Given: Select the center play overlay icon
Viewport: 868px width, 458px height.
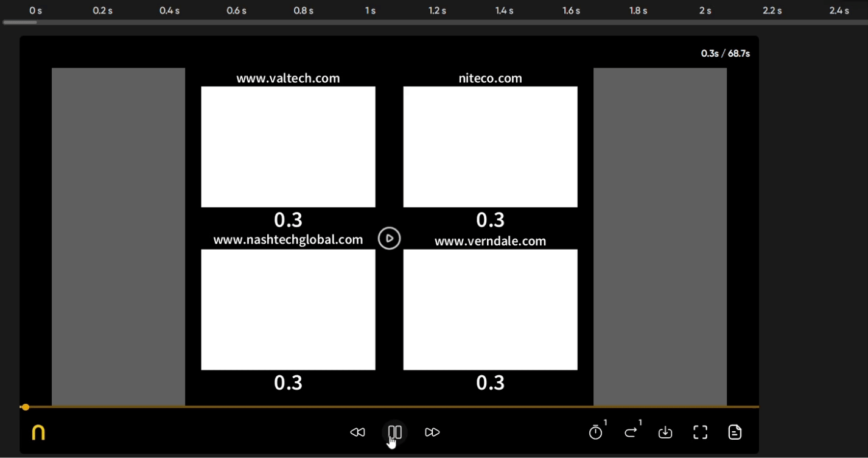Looking at the screenshot, I should coord(389,239).
